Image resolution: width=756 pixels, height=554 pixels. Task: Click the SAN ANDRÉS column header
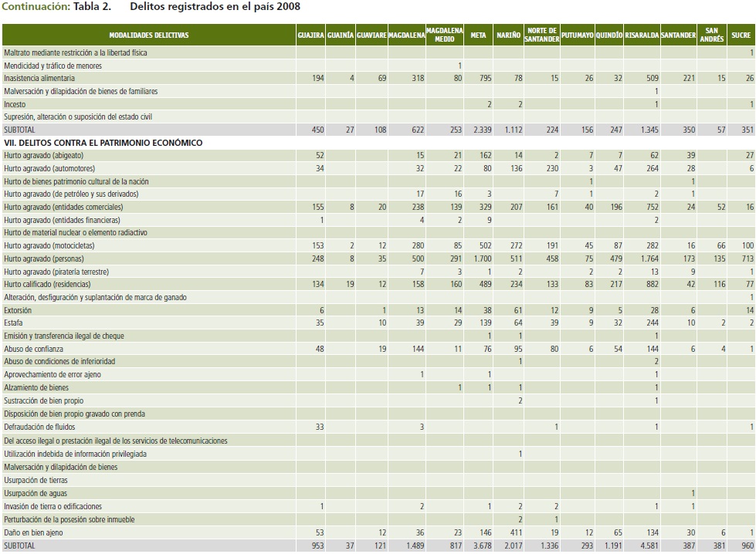coord(711,35)
